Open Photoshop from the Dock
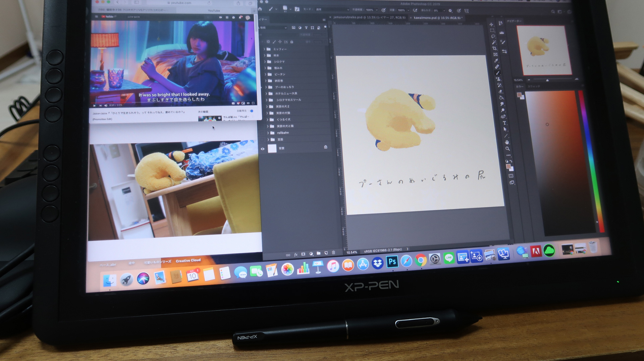The height and width of the screenshot is (361, 644). (392, 262)
